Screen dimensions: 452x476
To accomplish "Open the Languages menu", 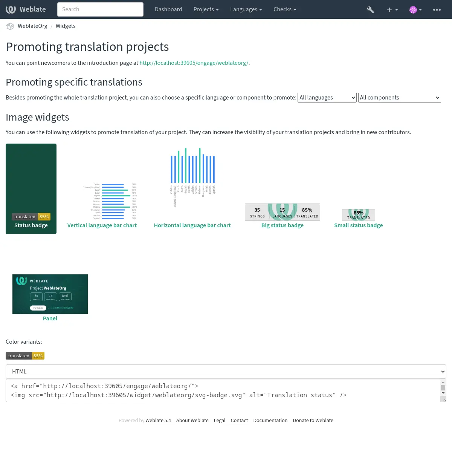I will (246, 9).
